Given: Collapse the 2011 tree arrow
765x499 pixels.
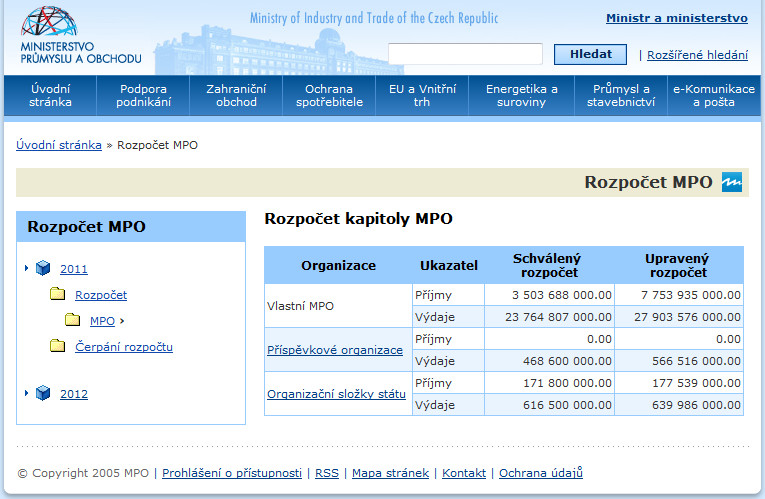Looking at the screenshot, I should point(27,268).
